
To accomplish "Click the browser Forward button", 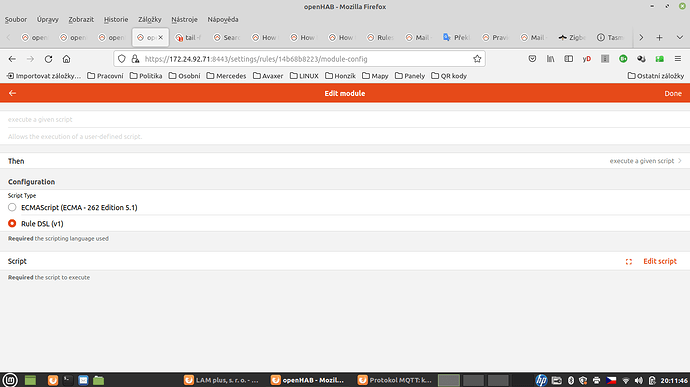I will 30,59.
